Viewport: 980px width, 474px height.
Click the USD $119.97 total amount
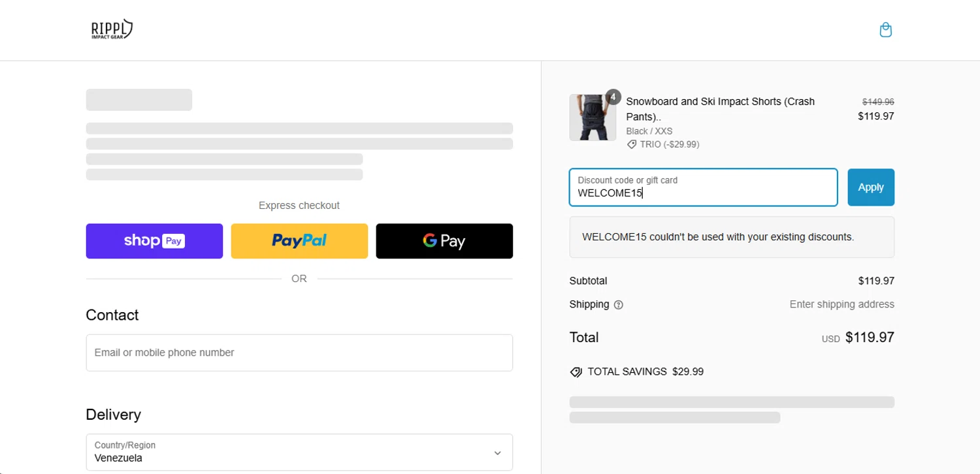[x=858, y=338]
